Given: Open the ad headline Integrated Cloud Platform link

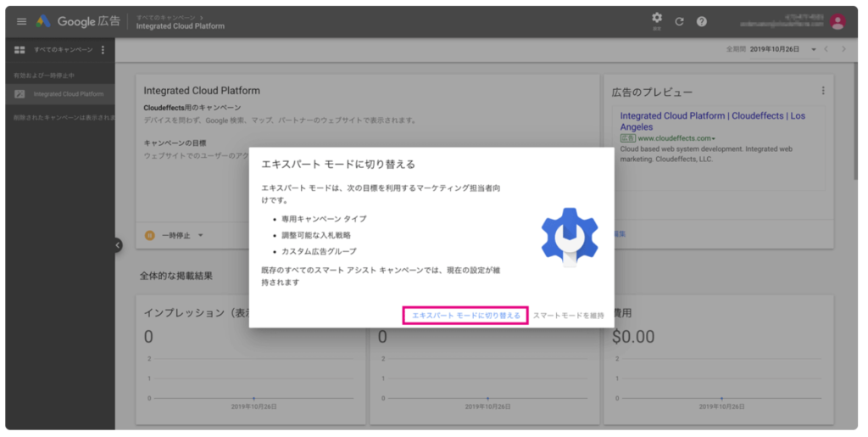Looking at the screenshot, I should coord(712,121).
